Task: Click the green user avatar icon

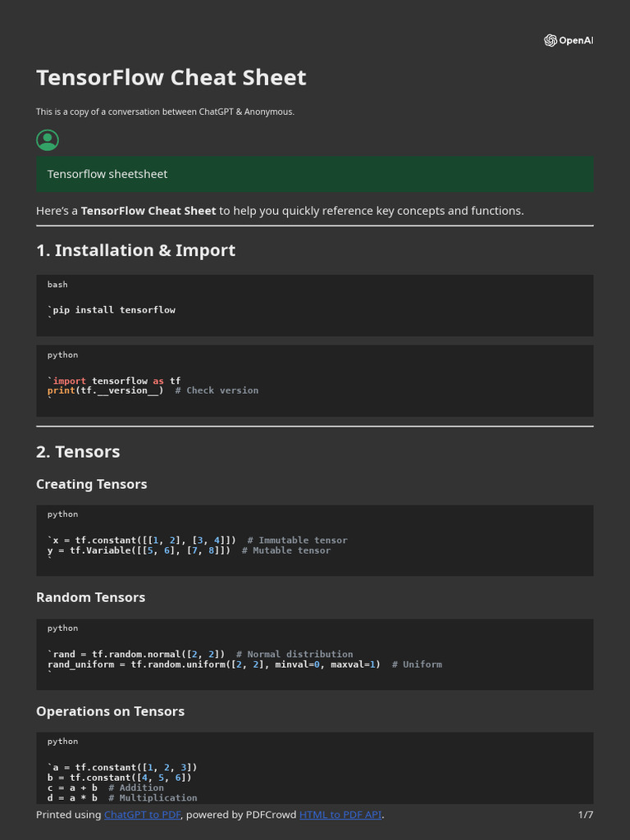Action: pyautogui.click(x=48, y=140)
